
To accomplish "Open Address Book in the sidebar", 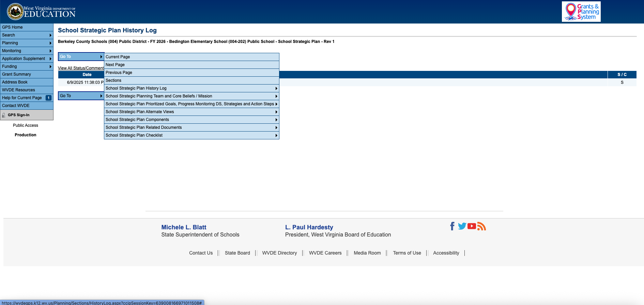I will pyautogui.click(x=27, y=82).
